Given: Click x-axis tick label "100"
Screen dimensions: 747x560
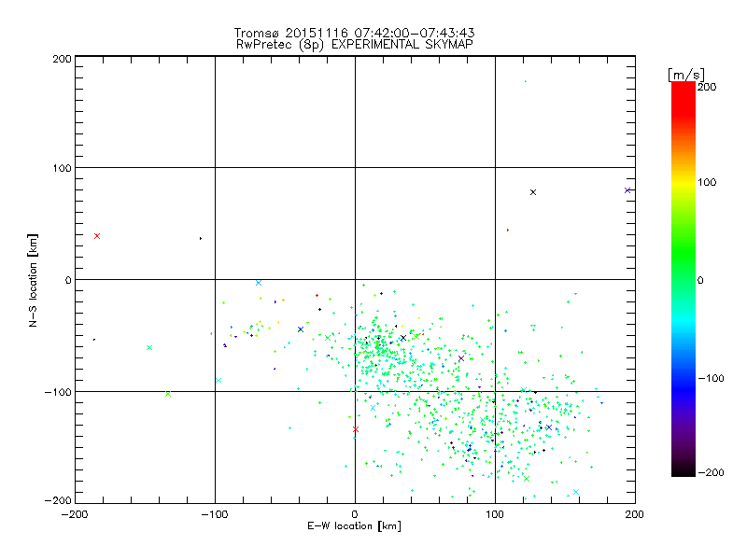Looking at the screenshot, I should coord(495,514).
